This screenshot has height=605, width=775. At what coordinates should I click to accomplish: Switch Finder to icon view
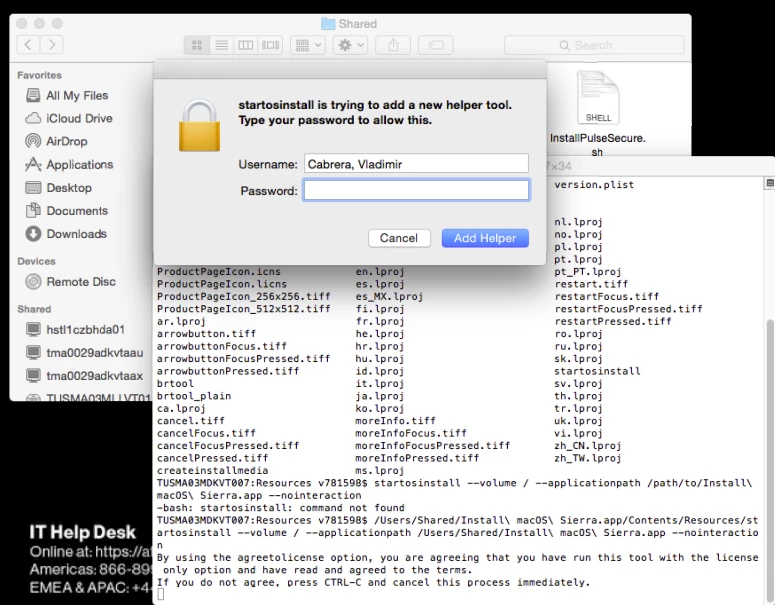197,45
